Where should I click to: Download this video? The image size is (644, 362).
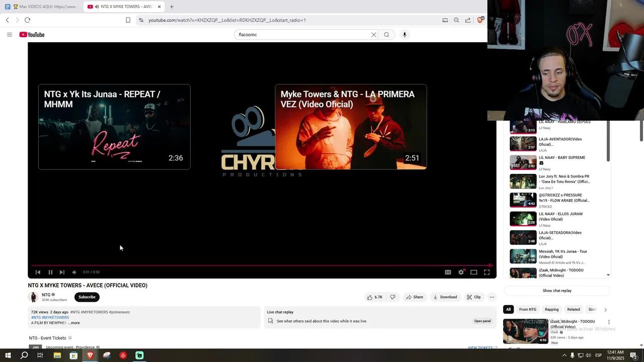445,297
